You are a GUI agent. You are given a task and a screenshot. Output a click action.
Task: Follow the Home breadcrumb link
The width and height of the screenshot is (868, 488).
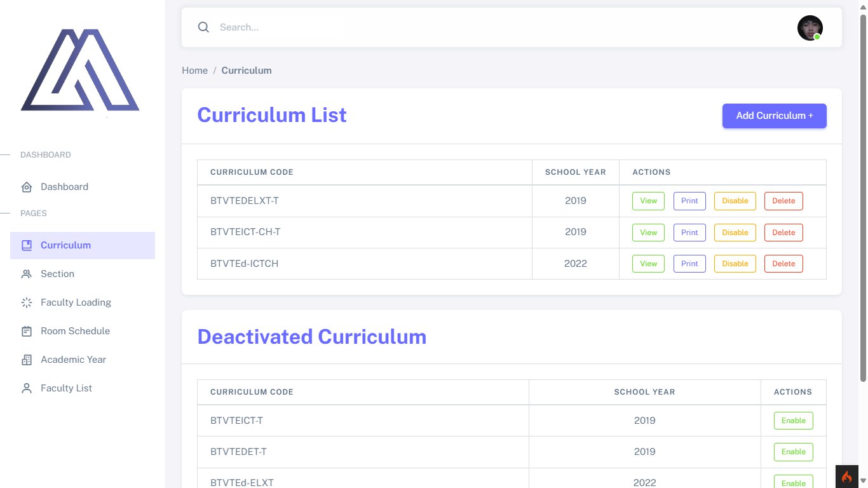[x=194, y=71]
